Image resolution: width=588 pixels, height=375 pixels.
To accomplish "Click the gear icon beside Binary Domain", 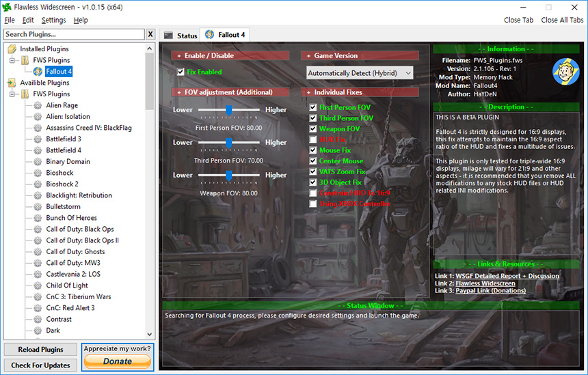I will (38, 161).
